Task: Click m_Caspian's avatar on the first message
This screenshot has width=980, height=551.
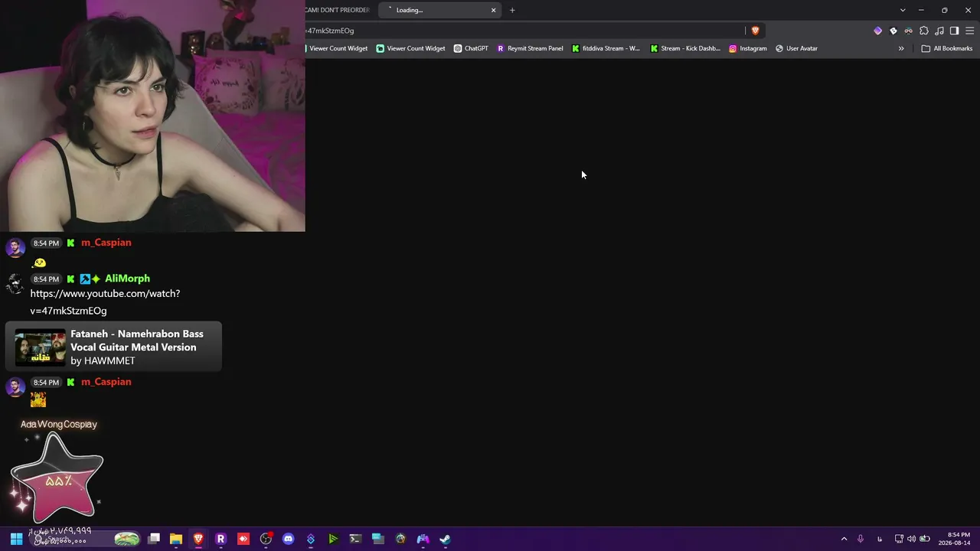Action: (15, 247)
